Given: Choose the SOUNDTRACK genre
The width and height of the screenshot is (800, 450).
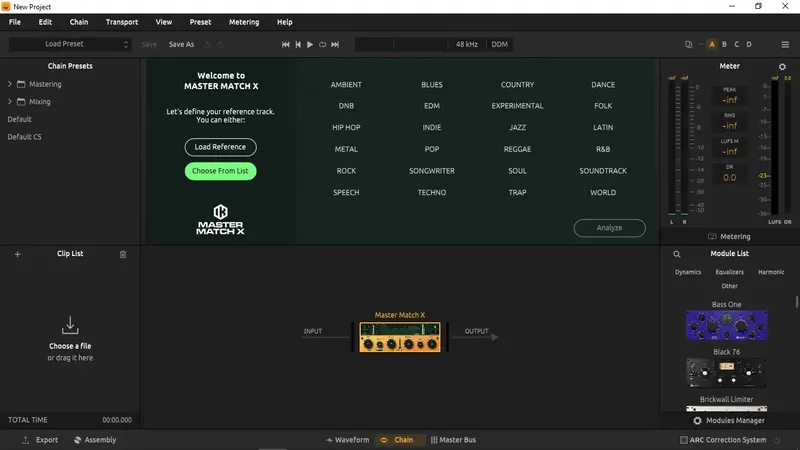Looking at the screenshot, I should pyautogui.click(x=603, y=171).
